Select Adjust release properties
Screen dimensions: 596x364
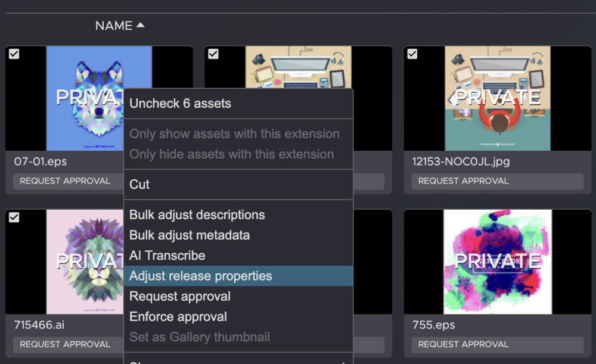pyautogui.click(x=201, y=276)
